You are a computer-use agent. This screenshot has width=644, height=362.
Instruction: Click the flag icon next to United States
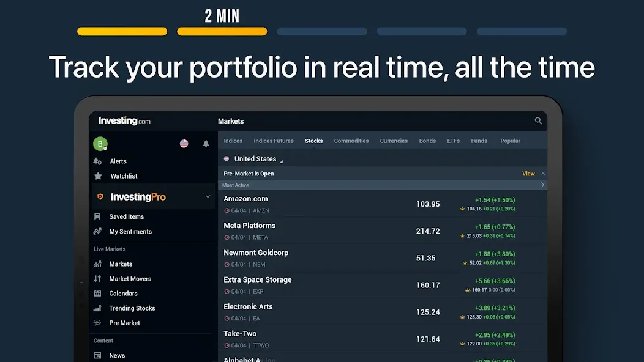pos(227,158)
